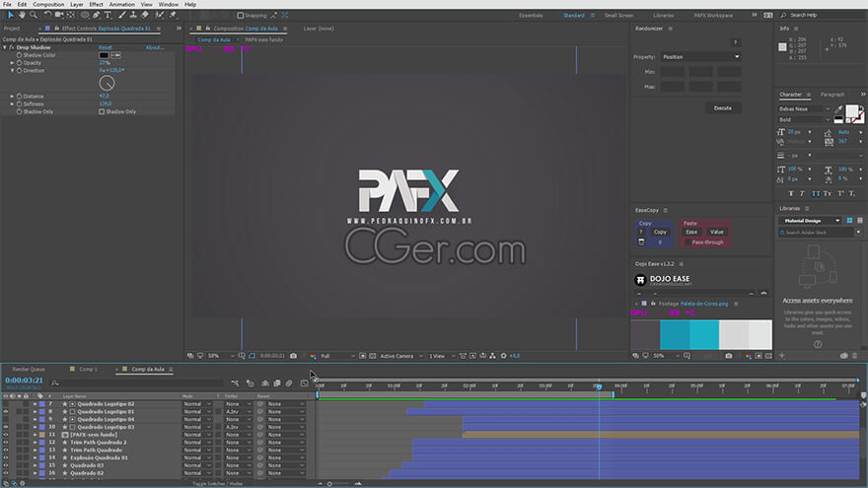The width and height of the screenshot is (868, 488).
Task: Click the Character panel eyedropper icon
Action: 838,109
